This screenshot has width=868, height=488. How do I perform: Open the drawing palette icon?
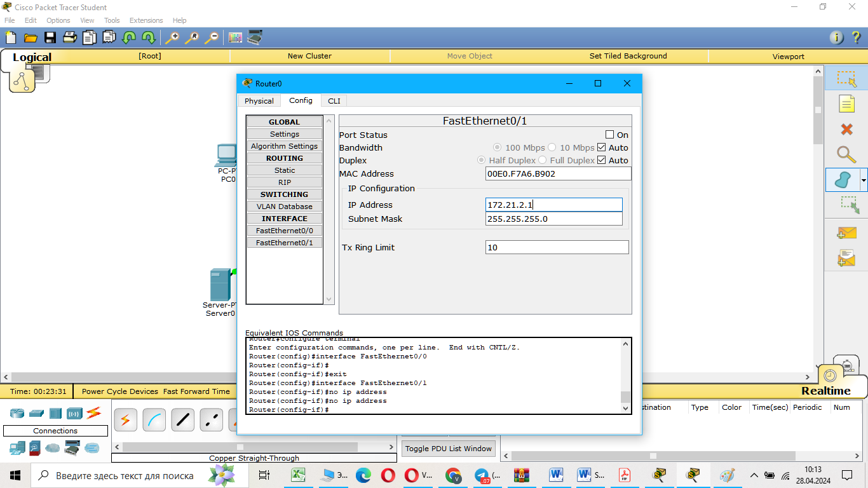[236, 37]
